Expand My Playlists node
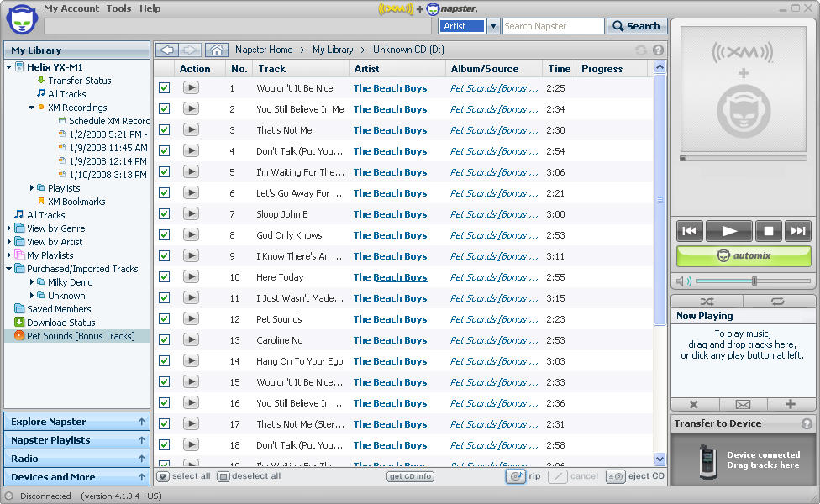Image resolution: width=820 pixels, height=504 pixels. [x=9, y=255]
